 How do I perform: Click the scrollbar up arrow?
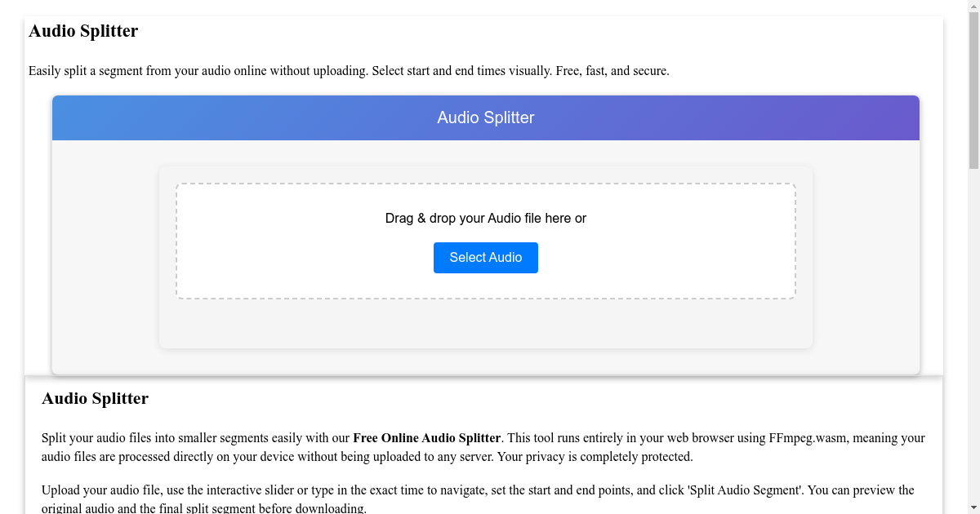pos(973,7)
